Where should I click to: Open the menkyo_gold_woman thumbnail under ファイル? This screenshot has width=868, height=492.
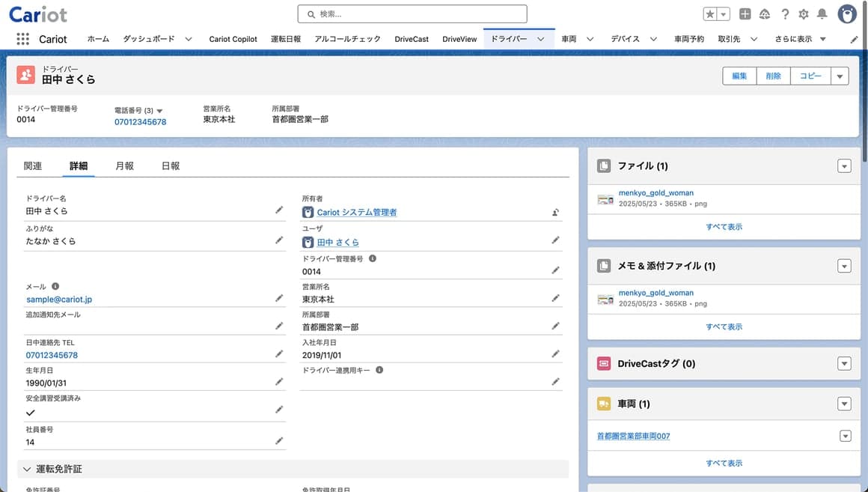click(x=605, y=199)
